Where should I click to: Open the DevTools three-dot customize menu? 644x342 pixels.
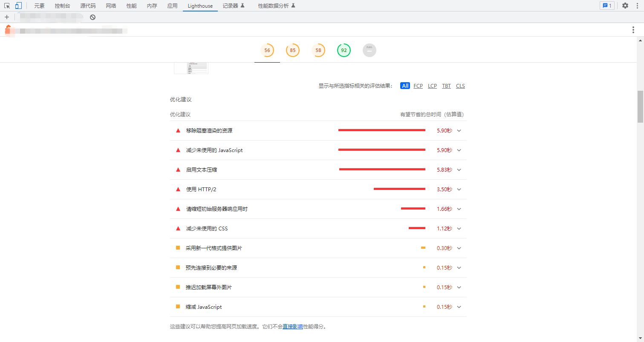coord(637,6)
